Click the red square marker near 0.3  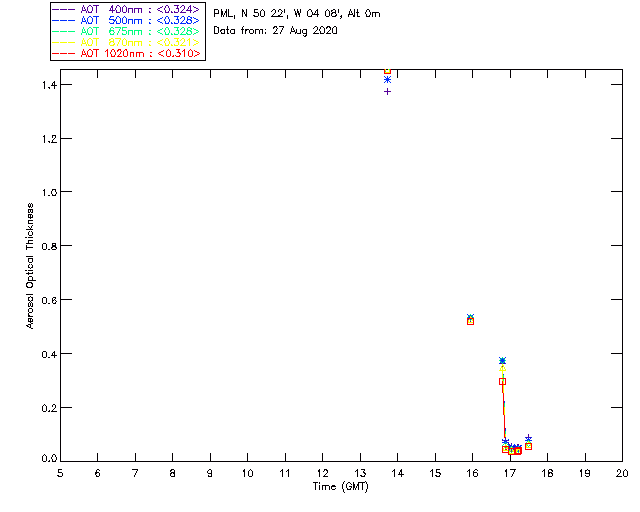tap(502, 381)
